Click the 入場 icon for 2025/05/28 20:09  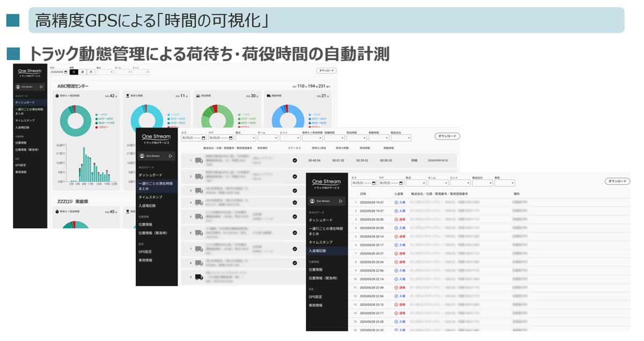(396, 228)
